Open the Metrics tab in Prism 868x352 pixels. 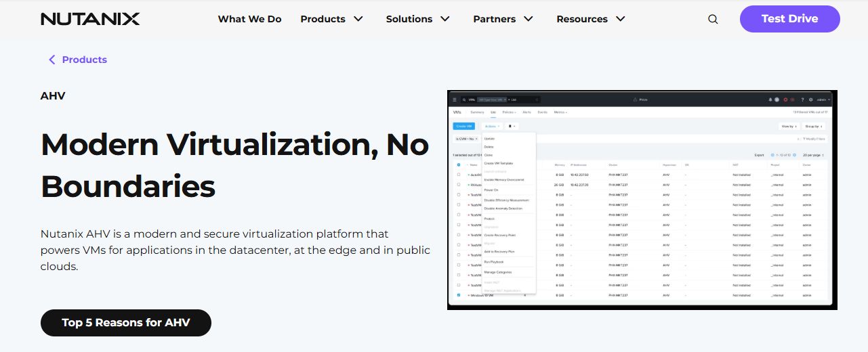[x=560, y=112]
